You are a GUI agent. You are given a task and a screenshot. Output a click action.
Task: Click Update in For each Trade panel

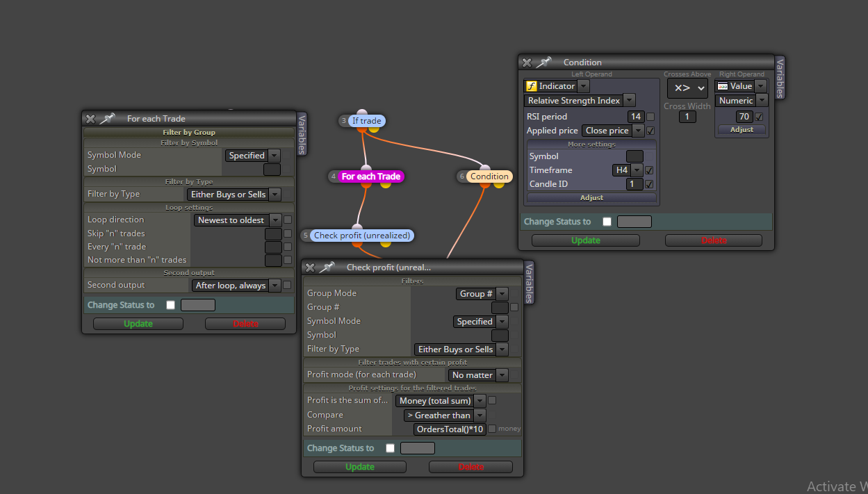tap(138, 324)
